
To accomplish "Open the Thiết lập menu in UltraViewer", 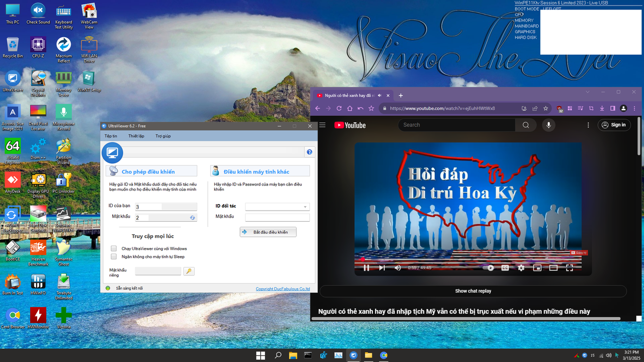I will [136, 136].
